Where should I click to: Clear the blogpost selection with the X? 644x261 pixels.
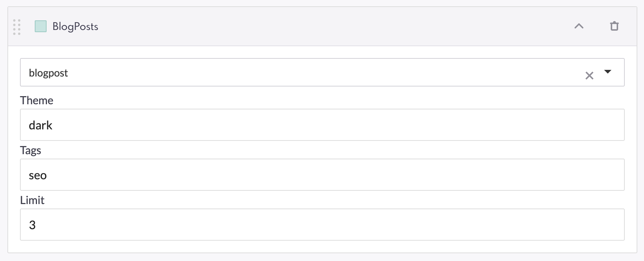589,76
